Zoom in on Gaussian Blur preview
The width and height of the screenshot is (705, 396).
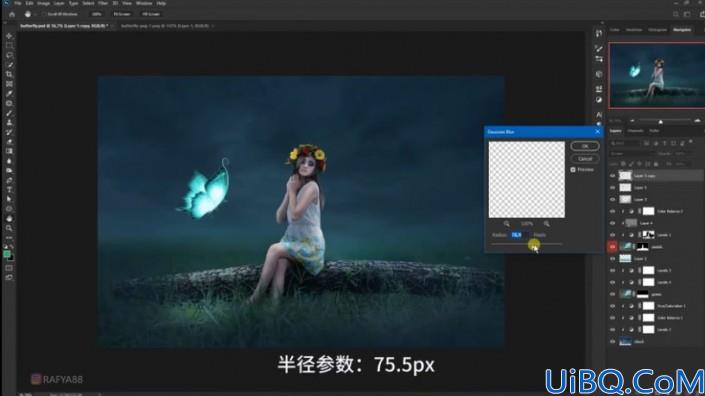(x=547, y=223)
